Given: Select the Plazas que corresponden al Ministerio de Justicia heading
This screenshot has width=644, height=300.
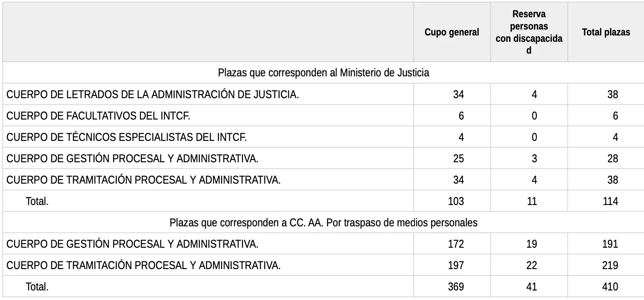Looking at the screenshot, I should pos(323,73).
